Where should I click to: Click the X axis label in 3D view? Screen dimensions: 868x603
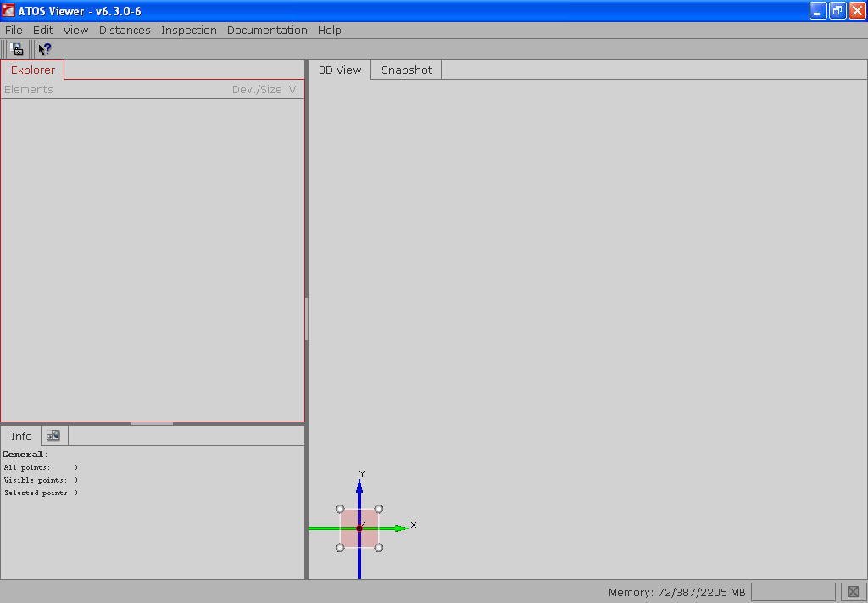414,525
